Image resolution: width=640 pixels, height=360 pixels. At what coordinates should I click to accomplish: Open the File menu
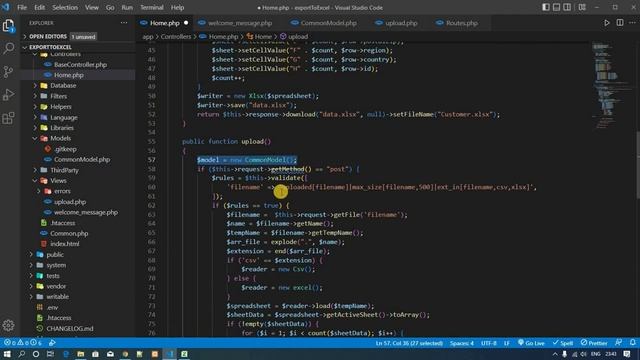[22, 7]
